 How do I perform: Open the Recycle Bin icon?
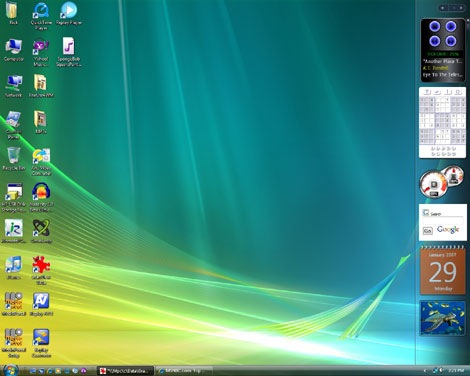pyautogui.click(x=14, y=156)
